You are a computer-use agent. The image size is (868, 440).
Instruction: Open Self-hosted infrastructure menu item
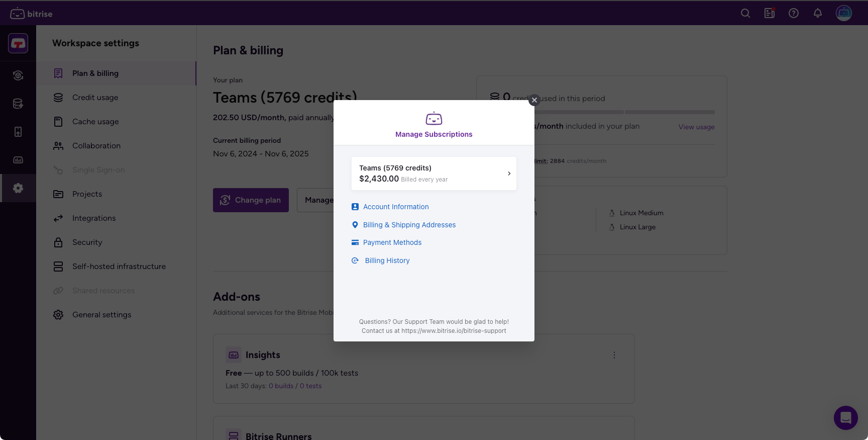coord(116,267)
